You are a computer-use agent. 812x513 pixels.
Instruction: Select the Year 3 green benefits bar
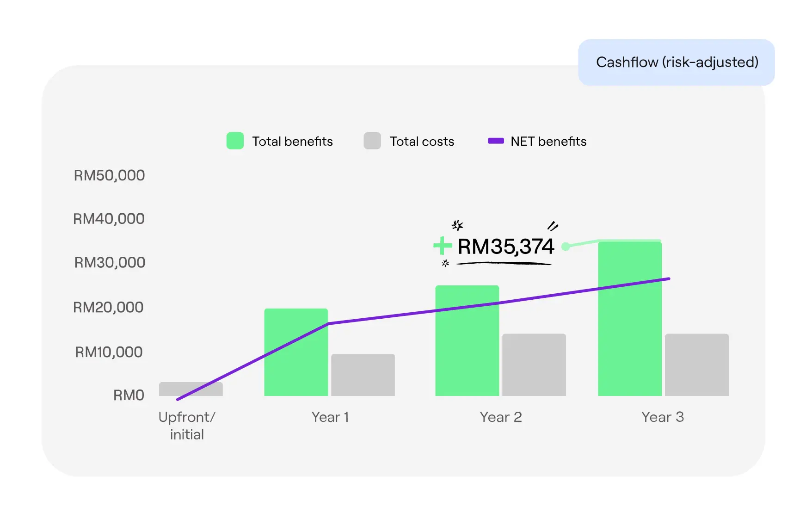click(630, 324)
